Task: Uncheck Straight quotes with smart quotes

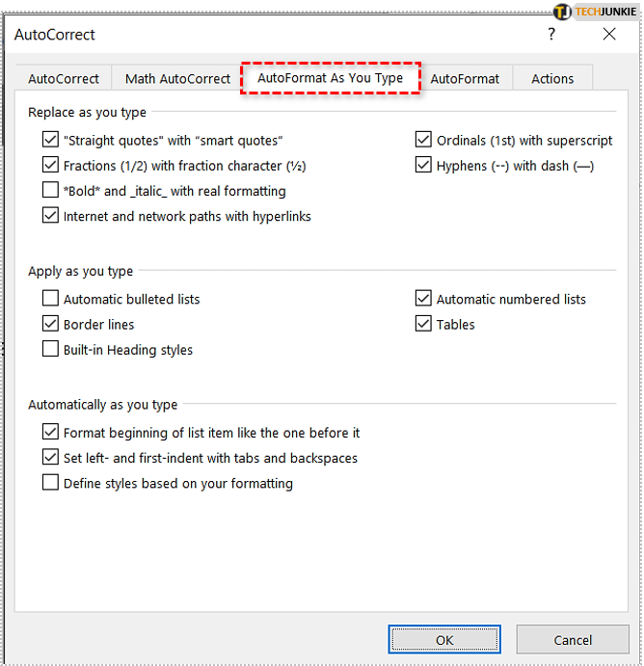Action: pyautogui.click(x=51, y=141)
